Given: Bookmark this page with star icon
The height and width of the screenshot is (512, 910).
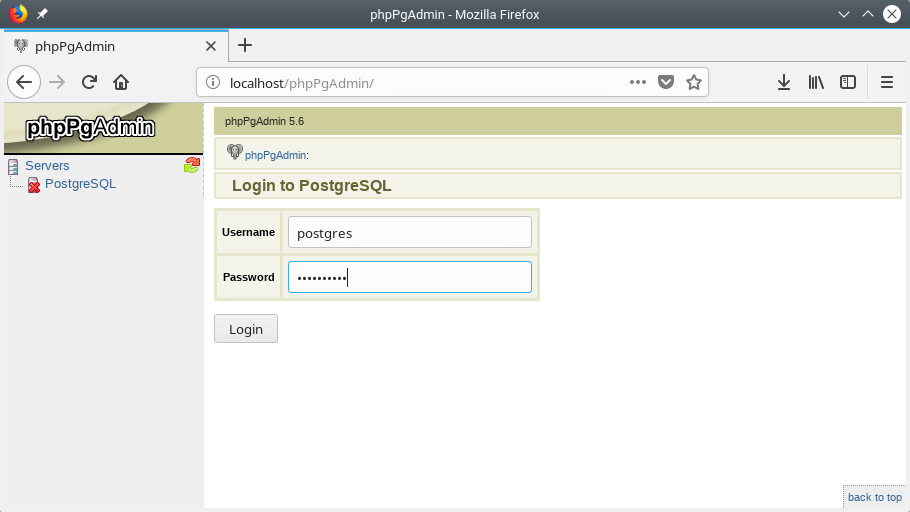Looking at the screenshot, I should [x=694, y=82].
